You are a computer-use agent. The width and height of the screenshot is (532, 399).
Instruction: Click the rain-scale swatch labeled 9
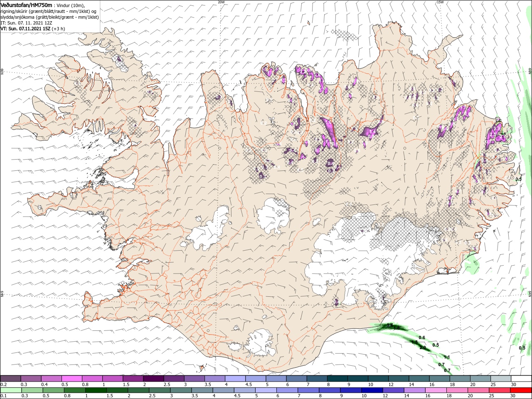point(350,390)
